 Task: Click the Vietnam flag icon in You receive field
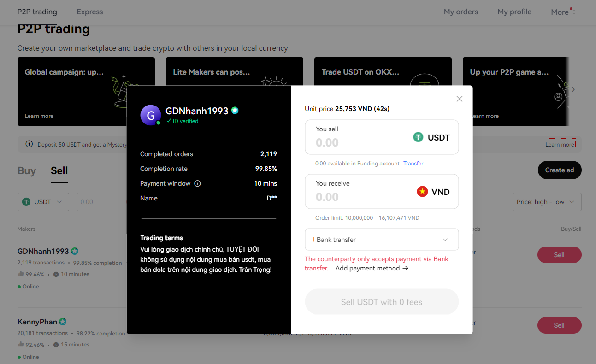coord(422,192)
